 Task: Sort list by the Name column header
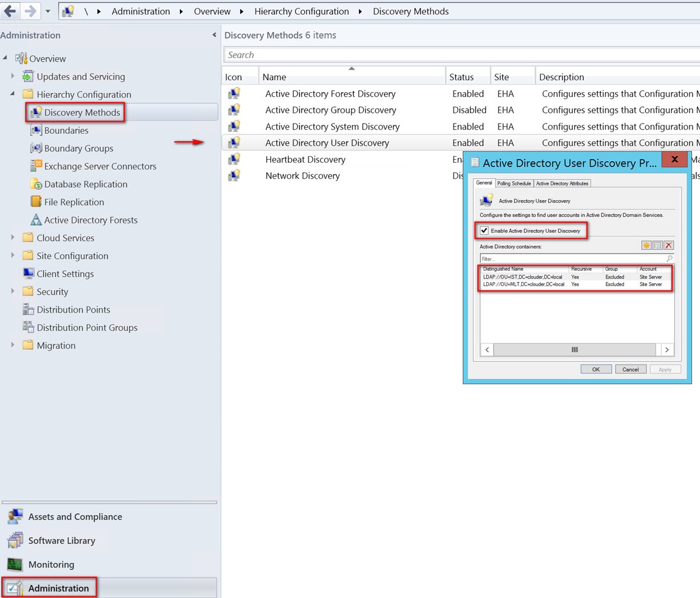tap(352, 77)
